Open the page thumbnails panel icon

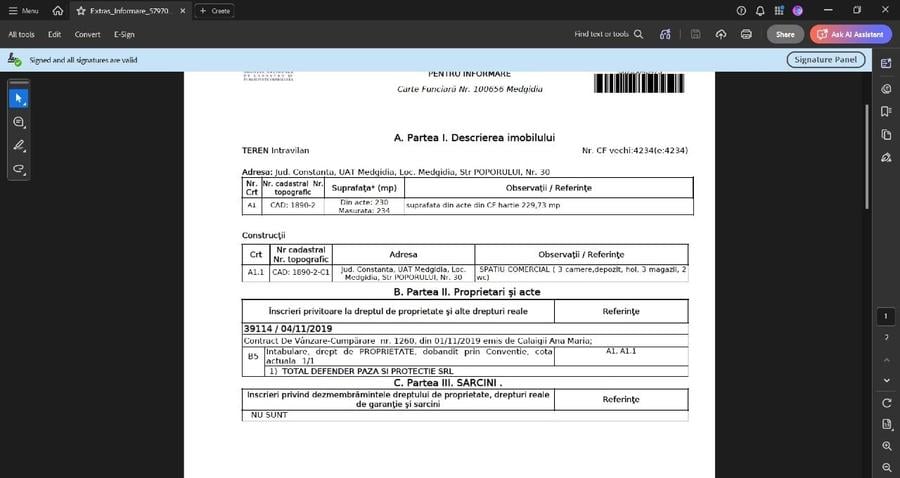(x=886, y=134)
